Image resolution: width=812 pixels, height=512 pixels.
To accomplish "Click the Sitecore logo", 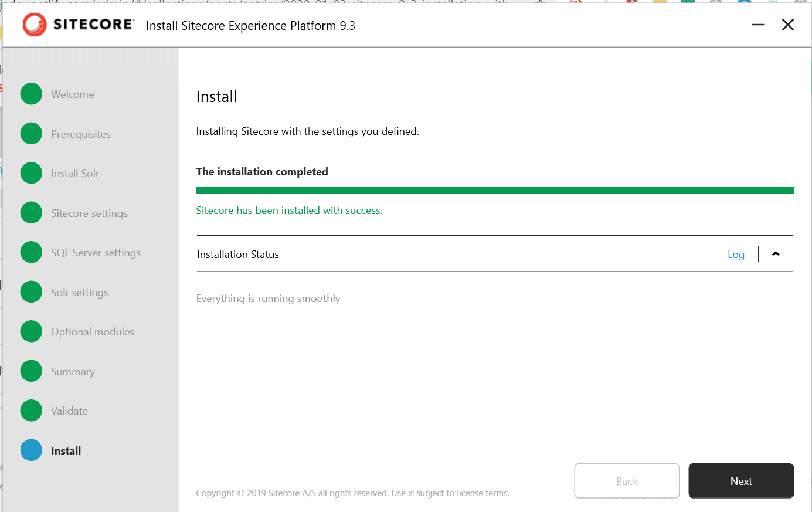I will click(x=78, y=25).
